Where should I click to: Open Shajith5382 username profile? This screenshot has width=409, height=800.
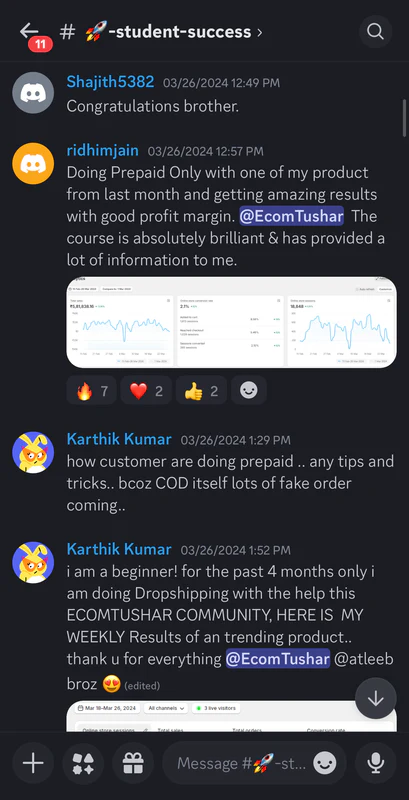point(110,82)
